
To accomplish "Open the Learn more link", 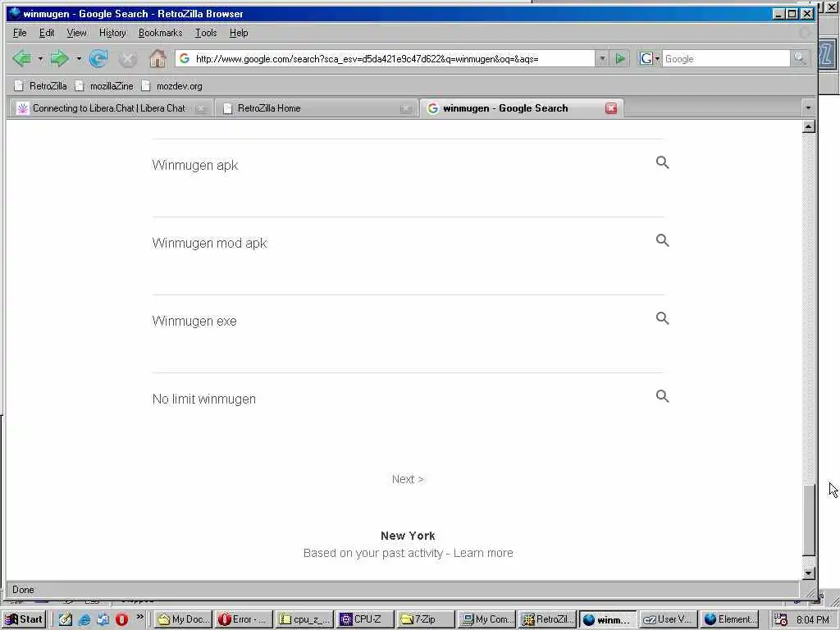I will [x=483, y=553].
